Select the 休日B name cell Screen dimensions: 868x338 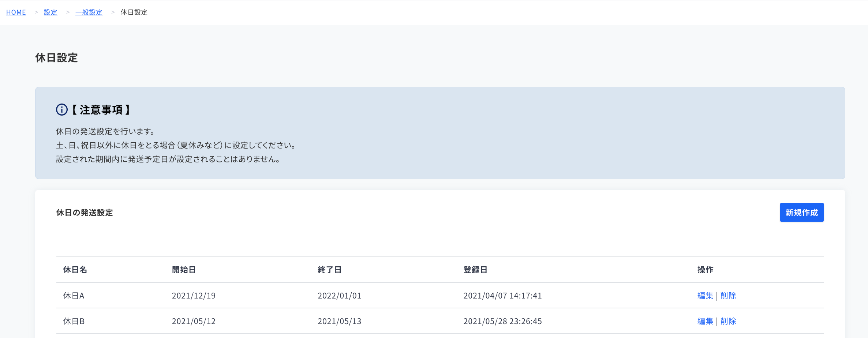[74, 321]
